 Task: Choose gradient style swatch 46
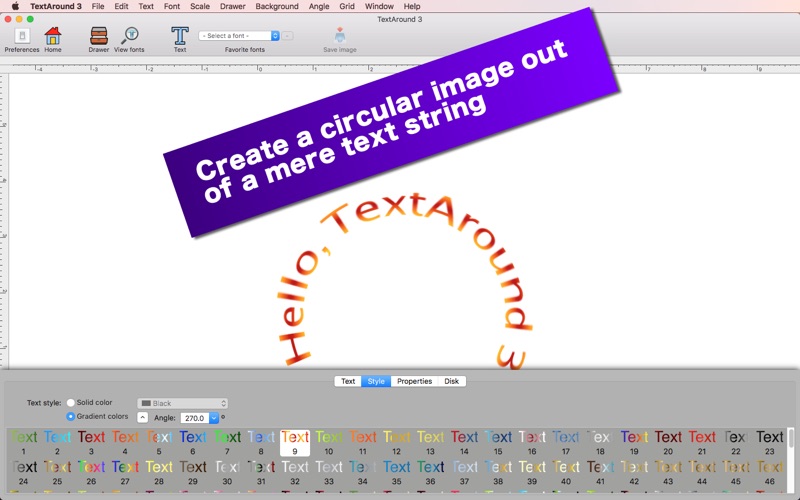(769, 472)
